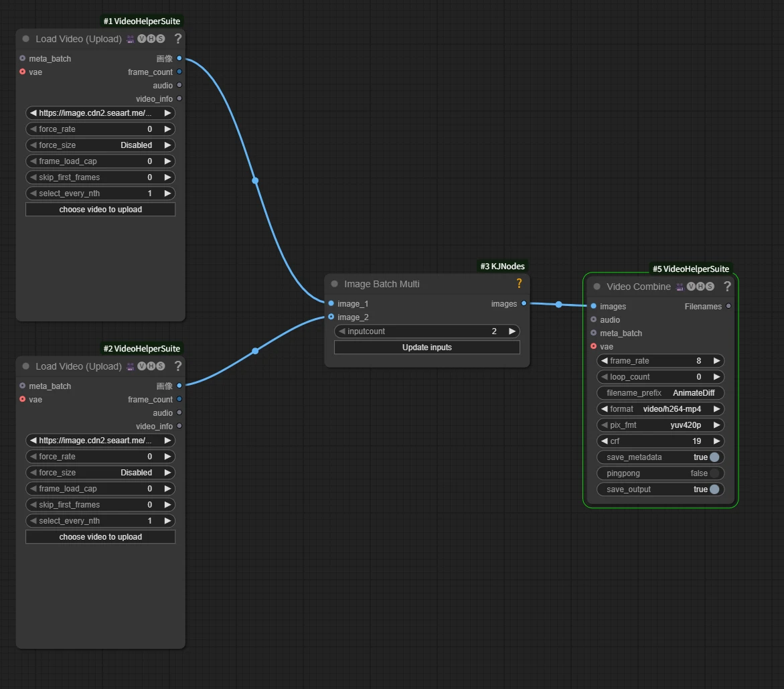Click the #3 KJNodes badge label
This screenshot has height=689, width=784.
(502, 266)
